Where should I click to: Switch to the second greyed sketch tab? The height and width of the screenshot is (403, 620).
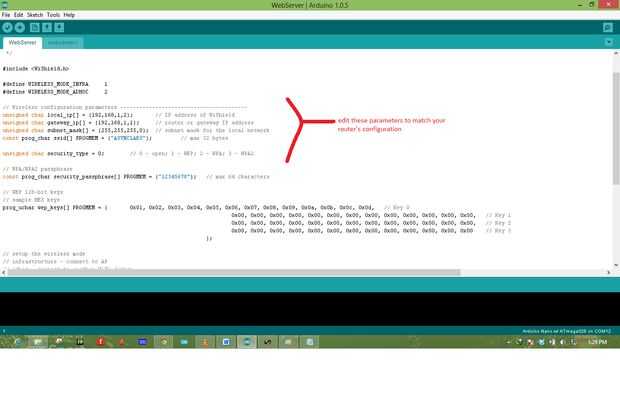63,43
